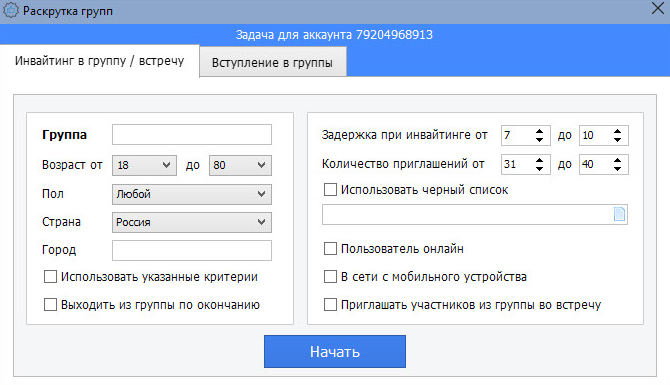Click the Начать button
Viewport: 670px width, 385px height.
335,351
